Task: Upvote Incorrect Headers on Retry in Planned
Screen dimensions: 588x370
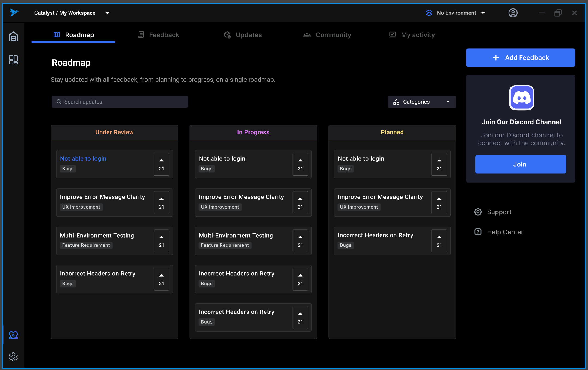Action: [x=439, y=241]
